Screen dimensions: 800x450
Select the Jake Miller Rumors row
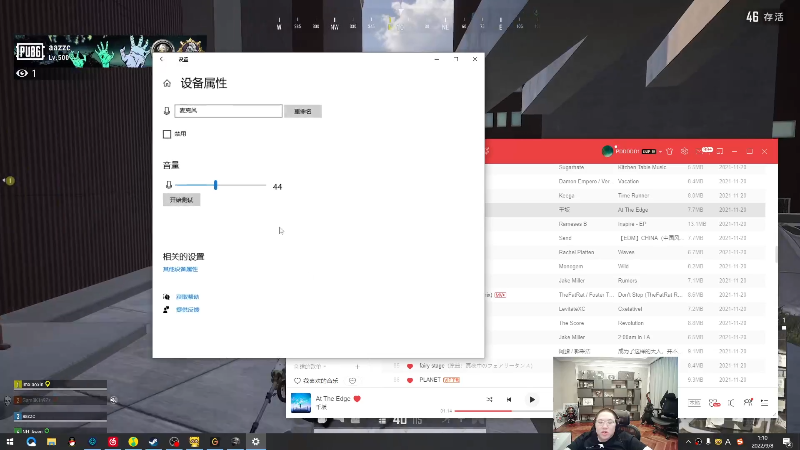coord(625,281)
